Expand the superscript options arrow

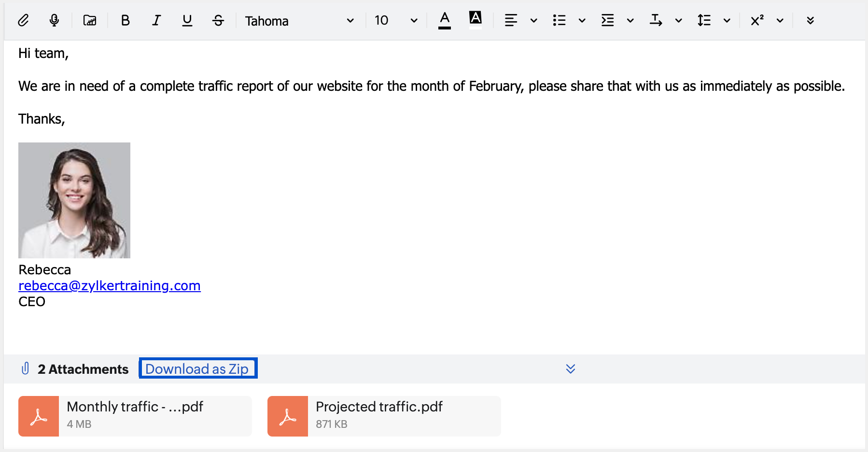780,20
